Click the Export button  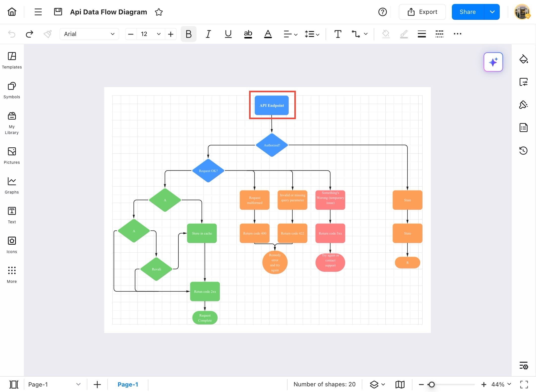[x=422, y=12]
